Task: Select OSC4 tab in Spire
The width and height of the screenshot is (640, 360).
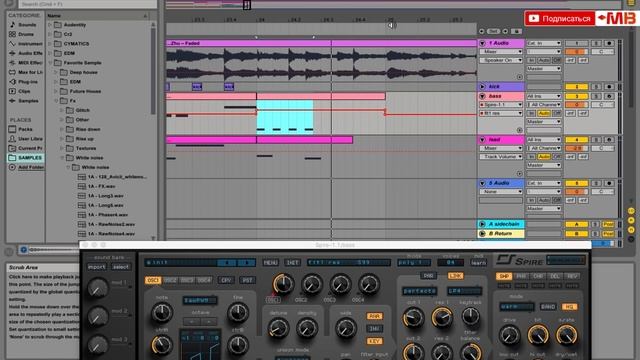Action: (204, 280)
